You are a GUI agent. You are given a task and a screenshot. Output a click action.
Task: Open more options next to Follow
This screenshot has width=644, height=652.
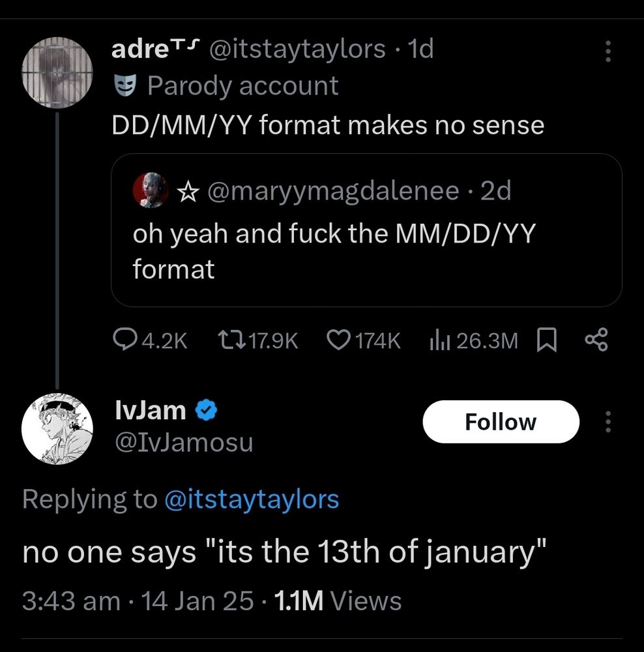(608, 422)
